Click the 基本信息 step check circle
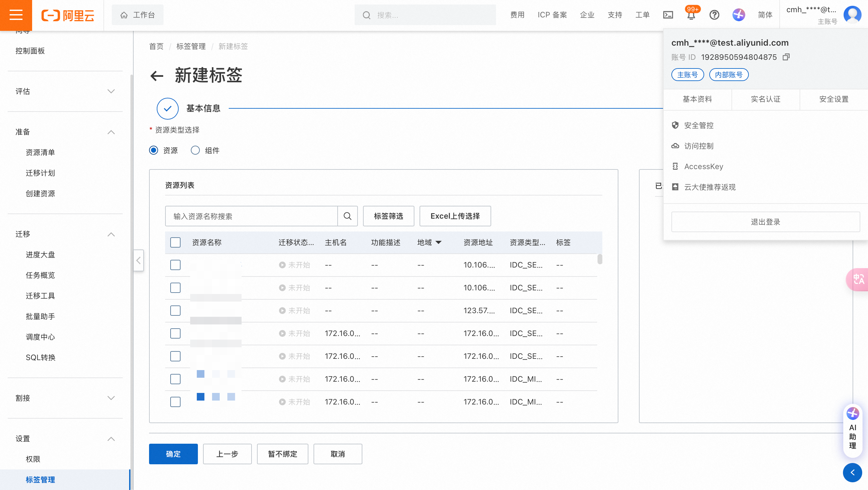 167,109
